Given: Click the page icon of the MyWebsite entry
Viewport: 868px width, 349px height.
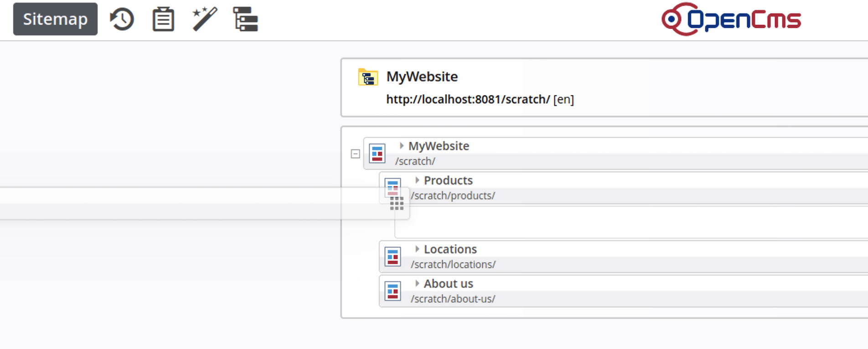Looking at the screenshot, I should (377, 154).
